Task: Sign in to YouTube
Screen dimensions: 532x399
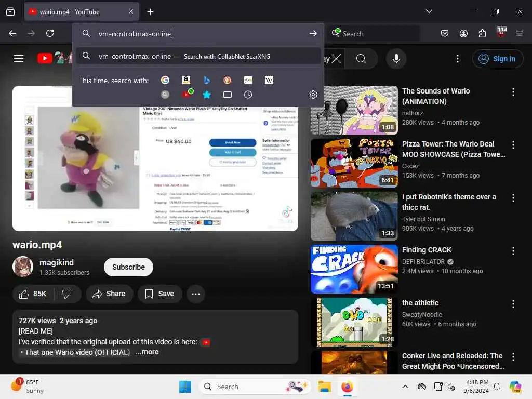Action: pos(497,59)
